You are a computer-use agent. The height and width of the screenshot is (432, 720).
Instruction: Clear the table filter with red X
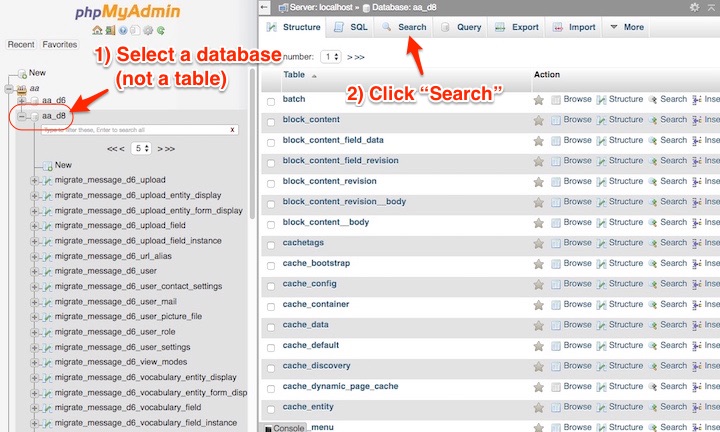point(232,130)
